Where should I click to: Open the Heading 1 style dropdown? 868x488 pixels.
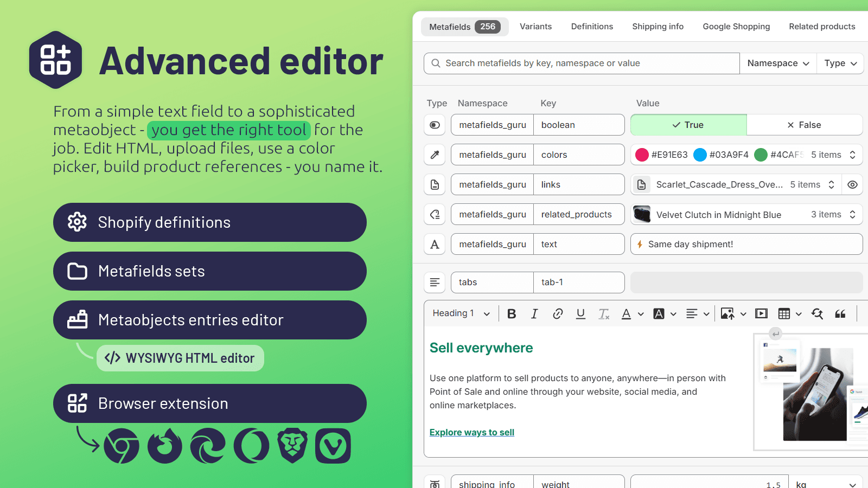click(x=460, y=313)
